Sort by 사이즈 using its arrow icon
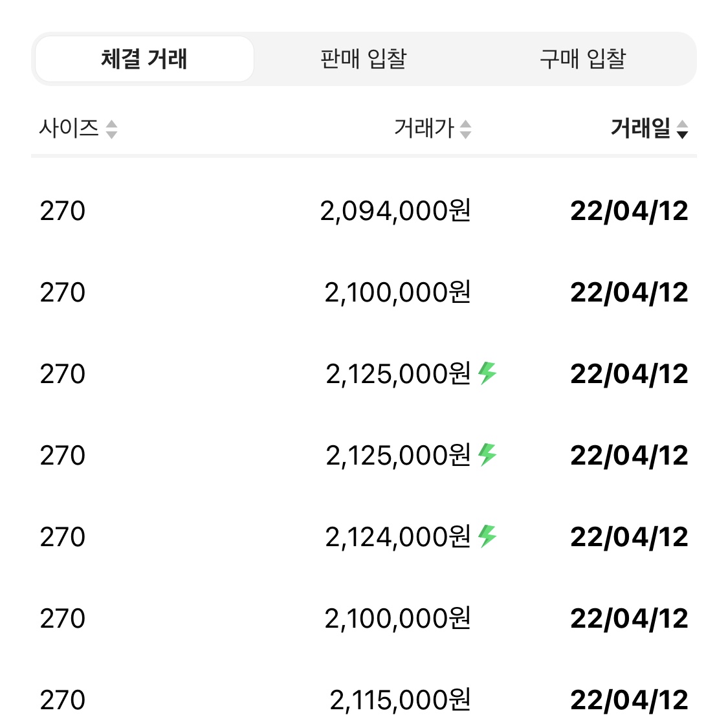 pos(111,129)
